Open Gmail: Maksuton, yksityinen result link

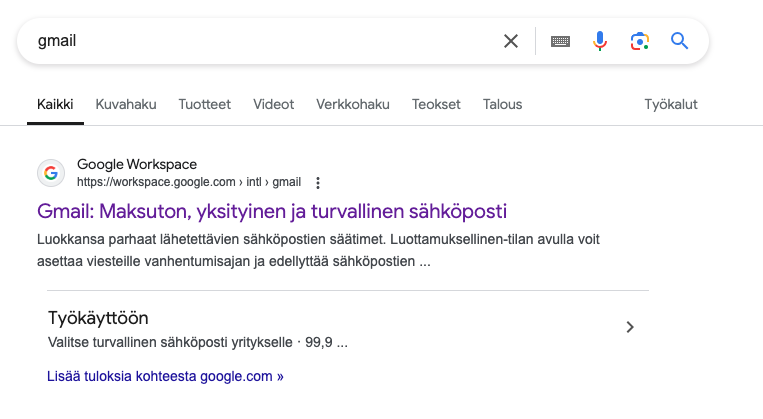click(x=272, y=211)
